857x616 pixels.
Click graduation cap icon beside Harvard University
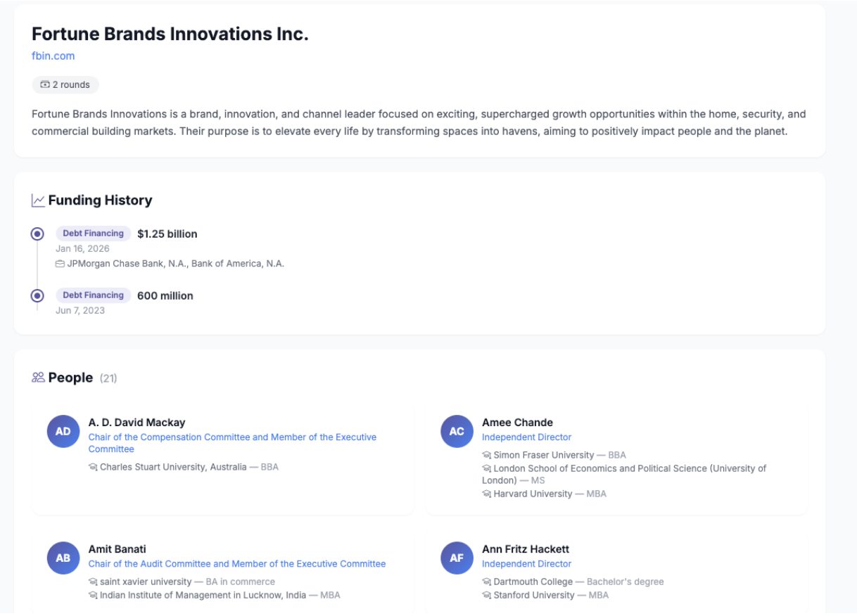(486, 494)
